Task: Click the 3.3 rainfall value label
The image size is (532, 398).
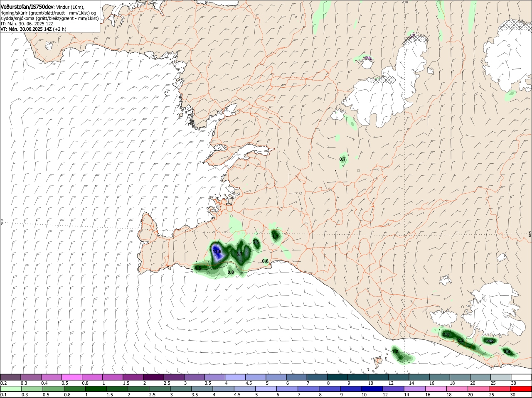Action: pyautogui.click(x=256, y=242)
